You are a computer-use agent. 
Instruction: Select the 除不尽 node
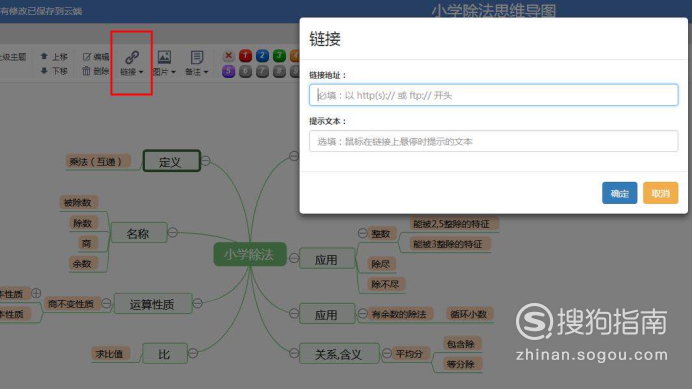tap(387, 284)
